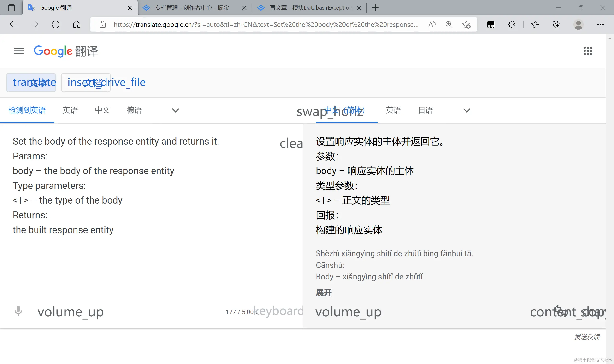
Task: Click the browser refresh button
Action: 56,24
